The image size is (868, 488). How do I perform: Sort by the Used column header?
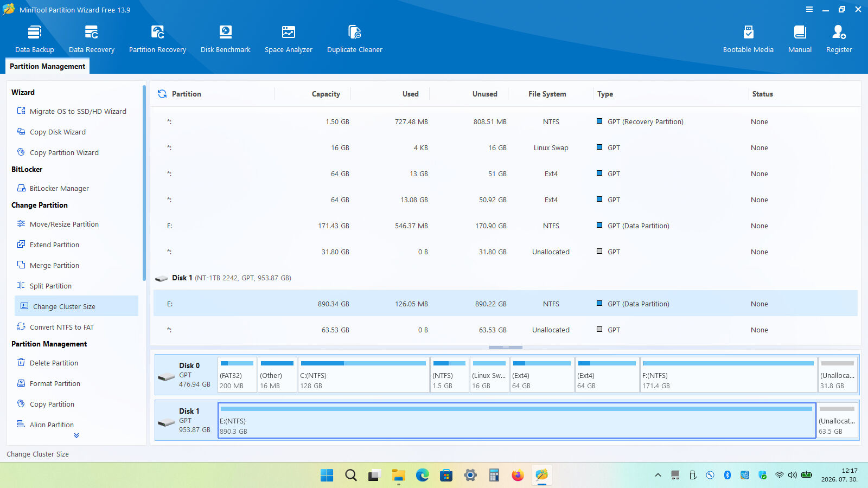(x=410, y=94)
